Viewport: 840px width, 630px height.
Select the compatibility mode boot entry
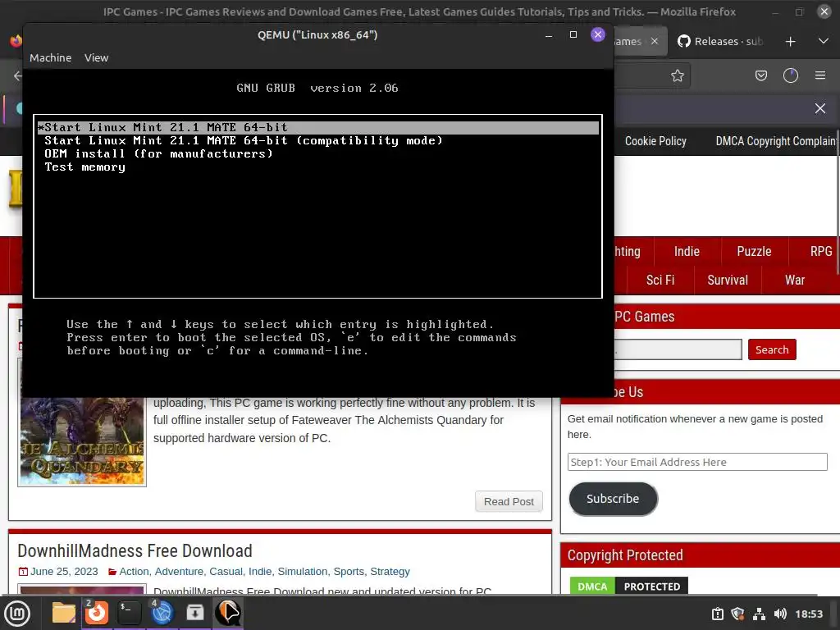tap(318, 141)
